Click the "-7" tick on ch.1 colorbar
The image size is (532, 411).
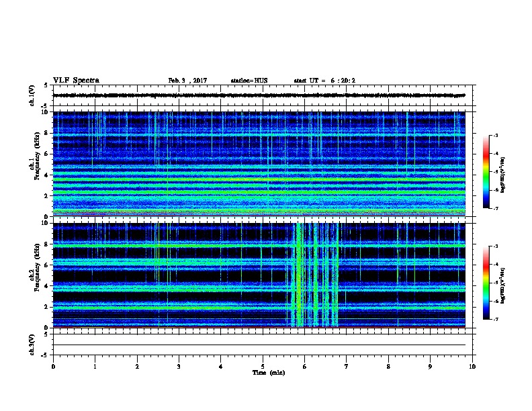(x=496, y=208)
